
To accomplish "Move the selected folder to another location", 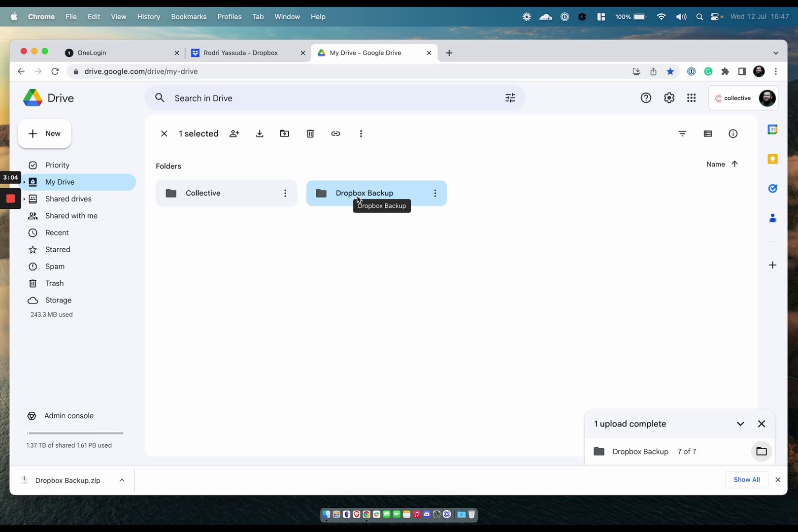I will pos(284,133).
